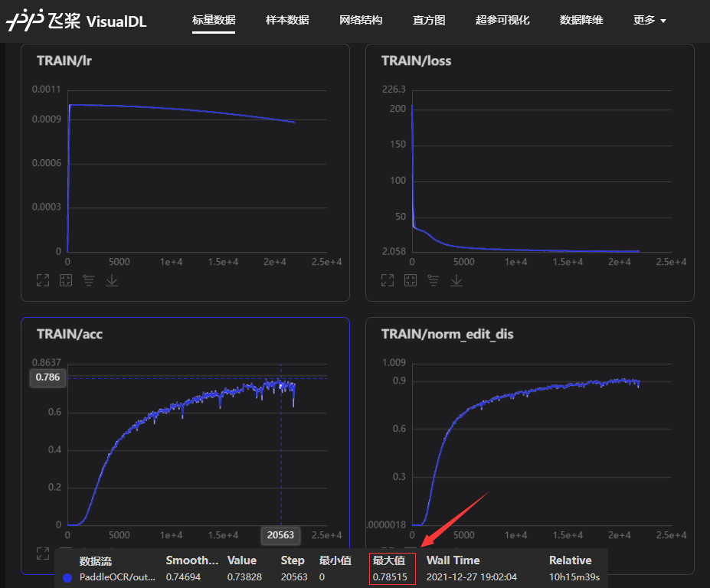Viewport: 710px width, 588px height.
Task: Click the PaddlePaddle VisualDL logo
Action: pyautogui.click(x=76, y=21)
